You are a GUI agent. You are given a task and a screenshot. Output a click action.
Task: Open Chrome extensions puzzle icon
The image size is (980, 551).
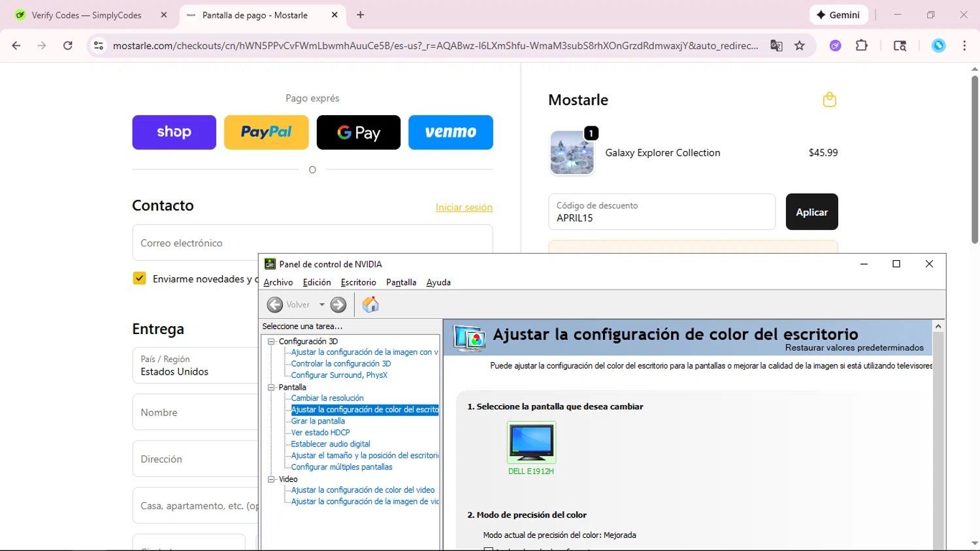tap(862, 46)
